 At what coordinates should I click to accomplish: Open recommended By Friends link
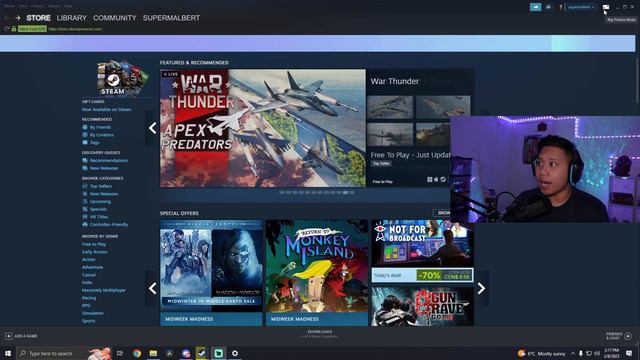coord(100,127)
